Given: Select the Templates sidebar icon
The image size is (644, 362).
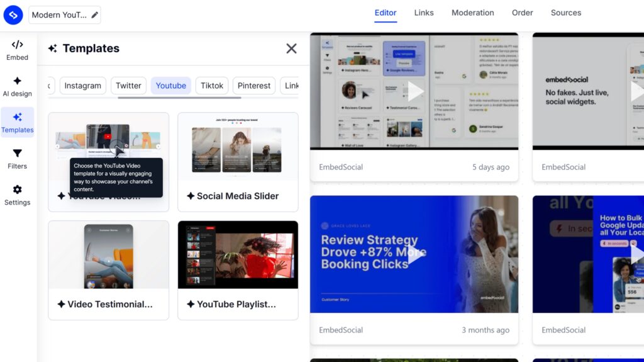Looking at the screenshot, I should pyautogui.click(x=17, y=123).
